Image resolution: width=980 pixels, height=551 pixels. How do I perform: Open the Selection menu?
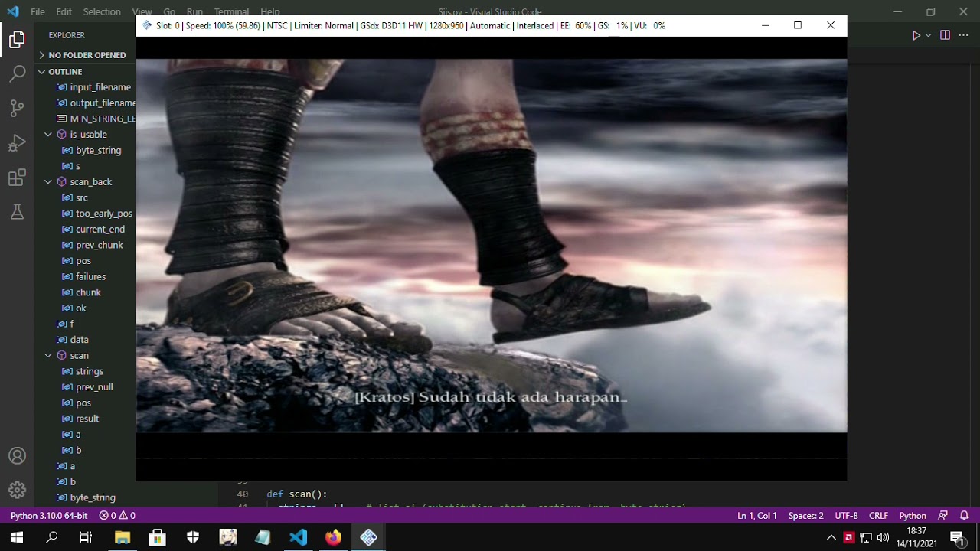[x=102, y=11]
